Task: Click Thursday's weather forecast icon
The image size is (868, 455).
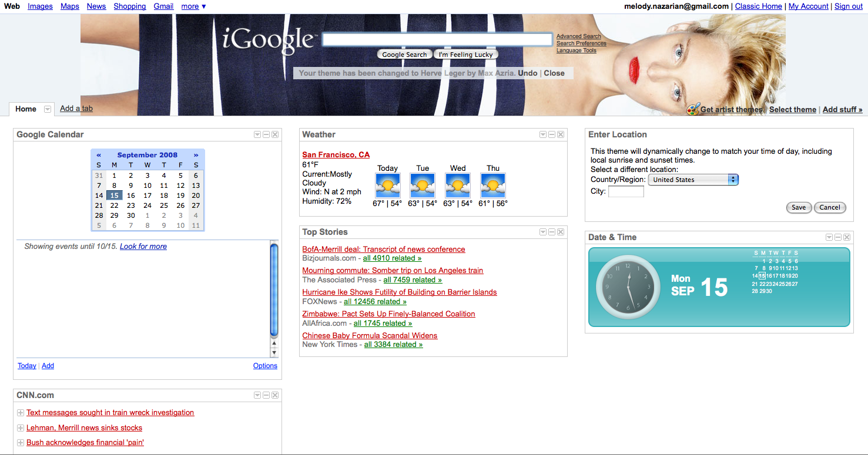Action: (493, 186)
